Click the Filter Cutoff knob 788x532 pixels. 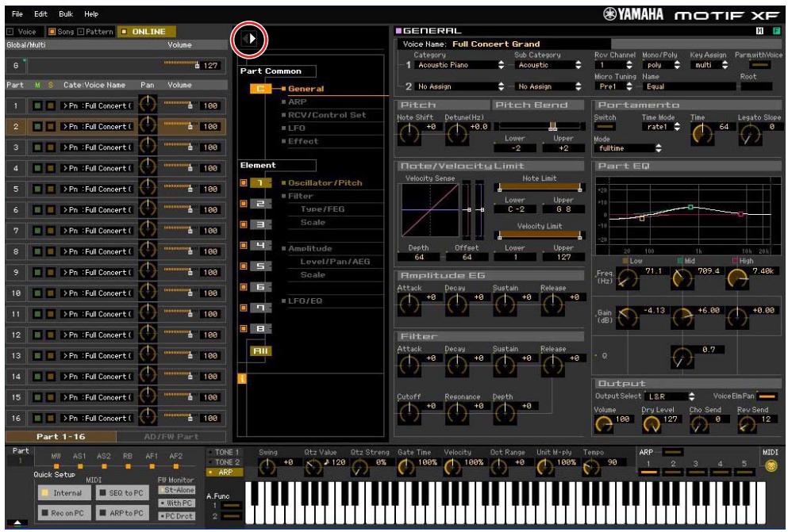[x=409, y=412]
